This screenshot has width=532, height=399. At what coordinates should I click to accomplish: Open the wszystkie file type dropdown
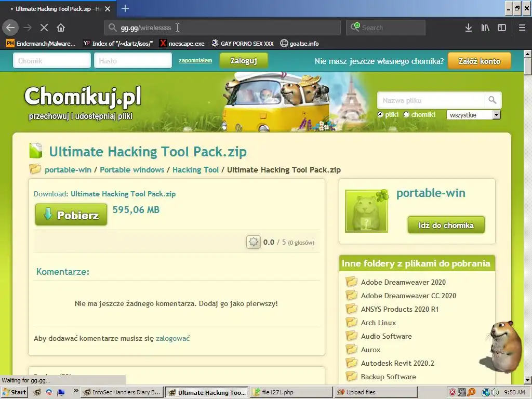coord(473,115)
